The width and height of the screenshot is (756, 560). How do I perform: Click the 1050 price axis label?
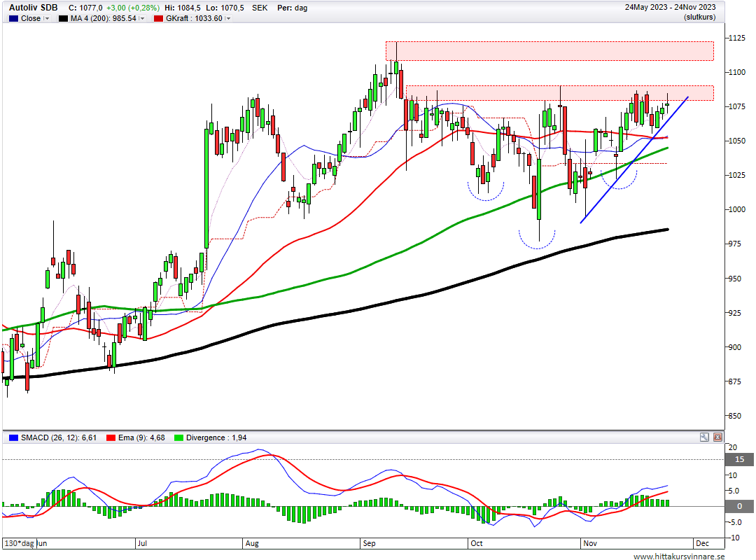pyautogui.click(x=736, y=141)
